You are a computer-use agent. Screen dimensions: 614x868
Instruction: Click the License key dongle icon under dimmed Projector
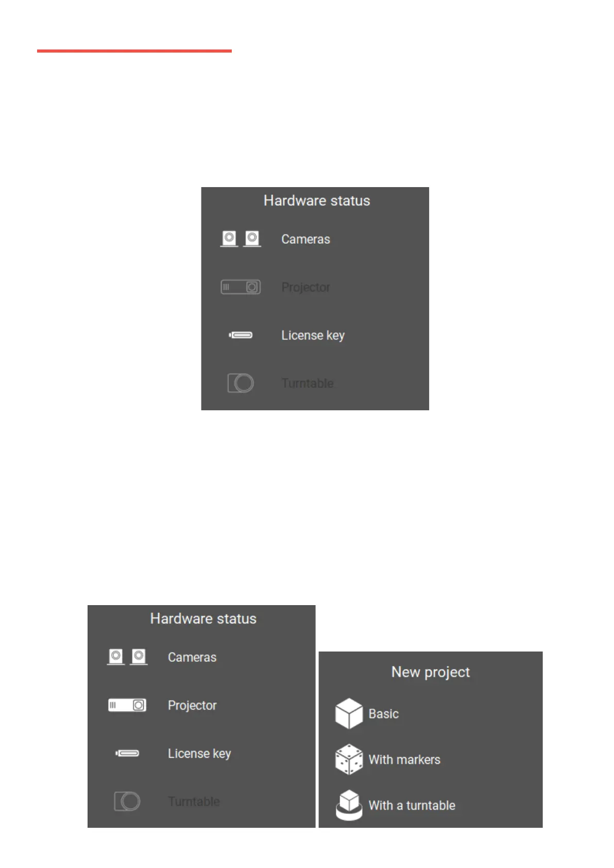coord(241,335)
